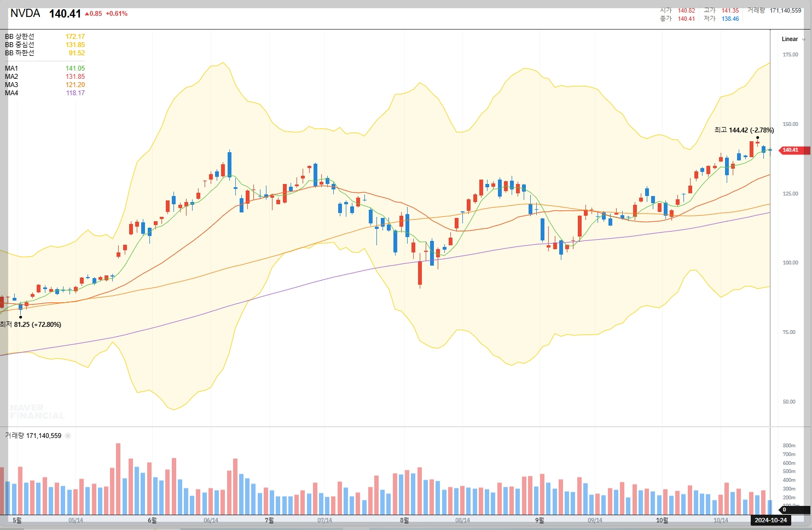Click the 6월 month label on time axis
This screenshot has height=530, width=812.
click(x=152, y=520)
